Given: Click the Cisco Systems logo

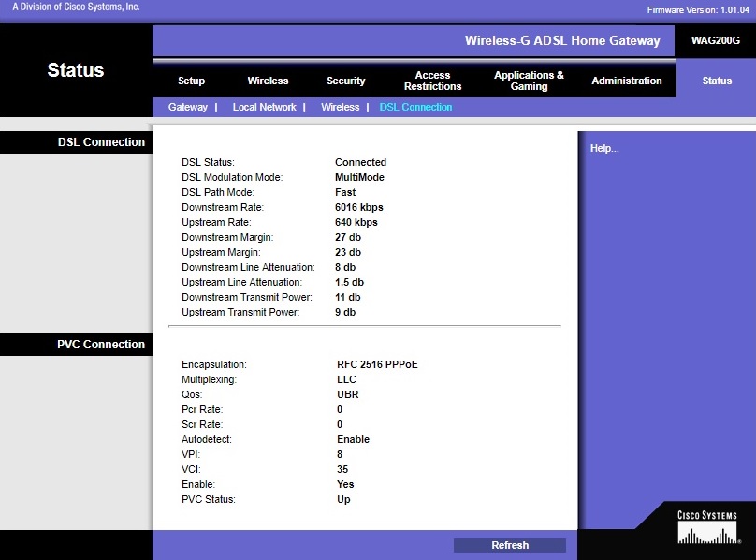Looking at the screenshot, I should (x=707, y=527).
